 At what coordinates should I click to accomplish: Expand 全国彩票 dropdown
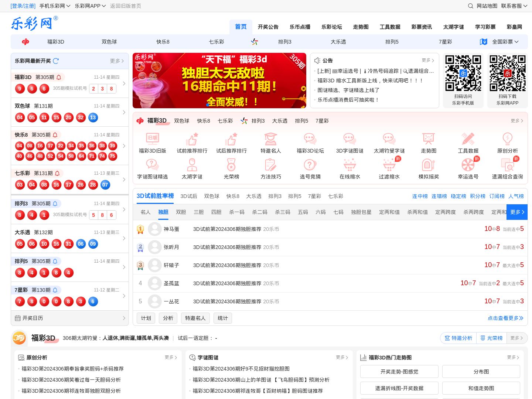(505, 42)
